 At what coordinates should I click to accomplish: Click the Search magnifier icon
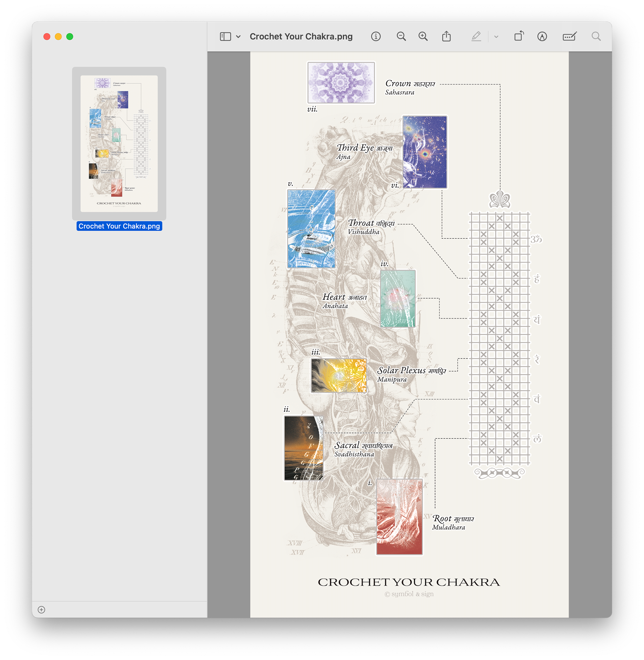click(596, 37)
